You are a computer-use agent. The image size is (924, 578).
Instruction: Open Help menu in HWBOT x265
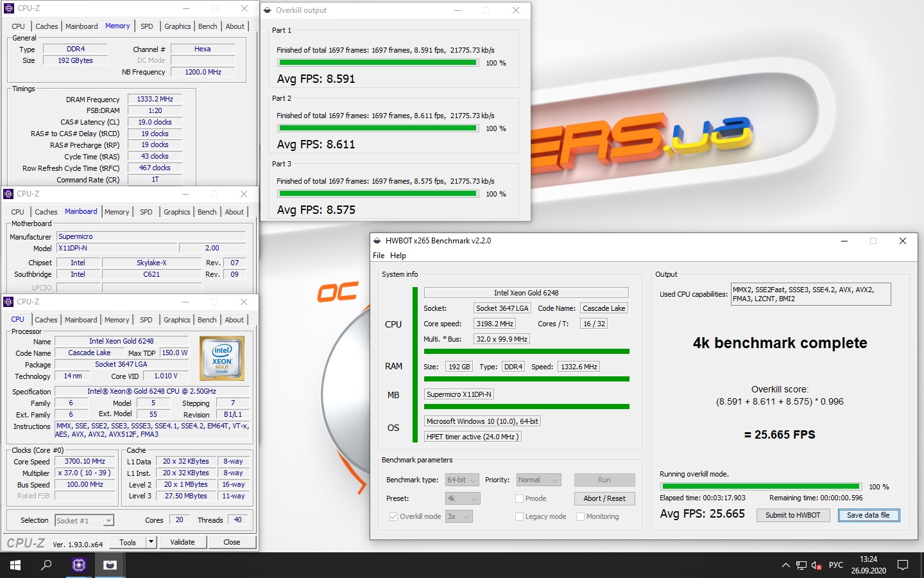(x=398, y=256)
